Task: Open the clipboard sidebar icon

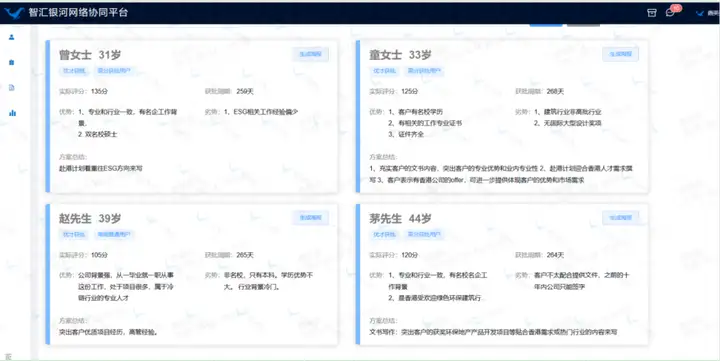Action: coord(11,62)
